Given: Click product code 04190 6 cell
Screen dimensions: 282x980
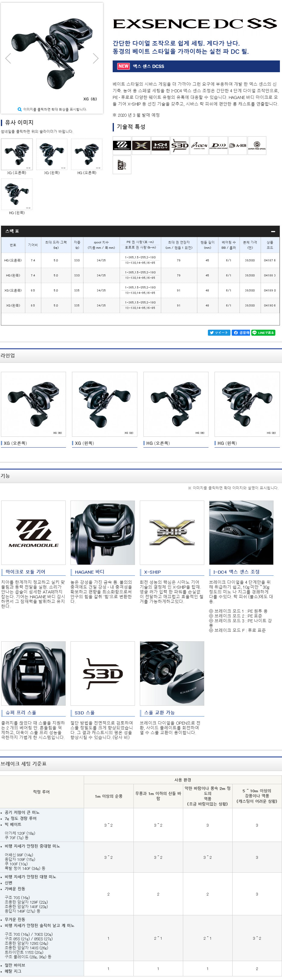Looking at the screenshot, I should click(x=270, y=306).
